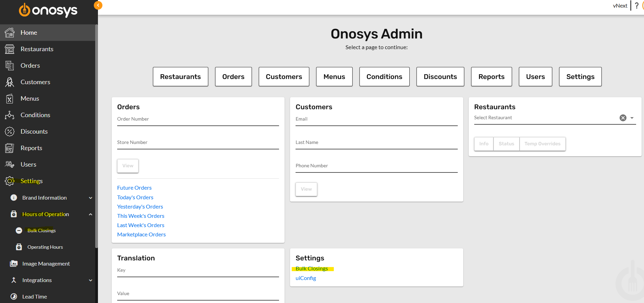Click the Integrations merge icon
Screen dimensions: 644x303
tap(14, 280)
